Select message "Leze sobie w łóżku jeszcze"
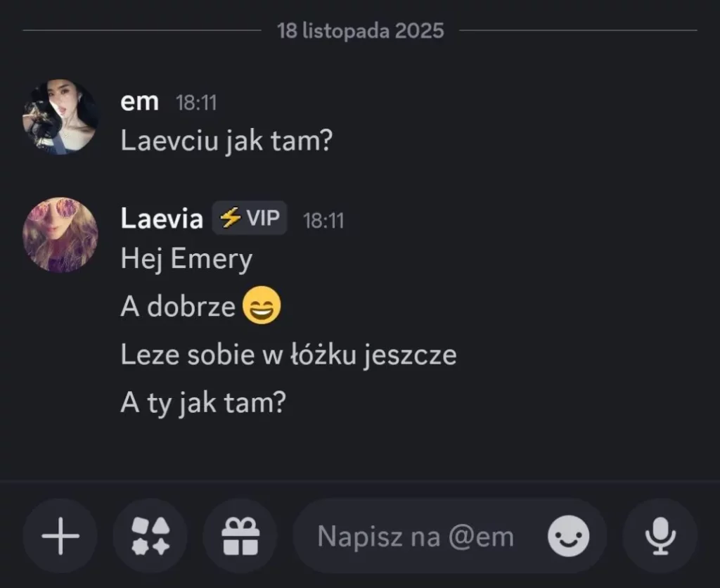The image size is (720, 588). click(x=288, y=355)
